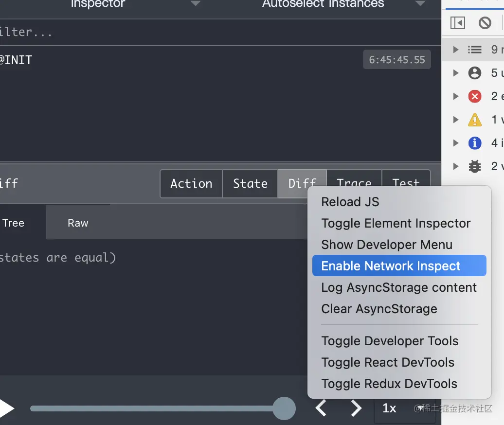Expand the 1 warning group

(x=455, y=120)
